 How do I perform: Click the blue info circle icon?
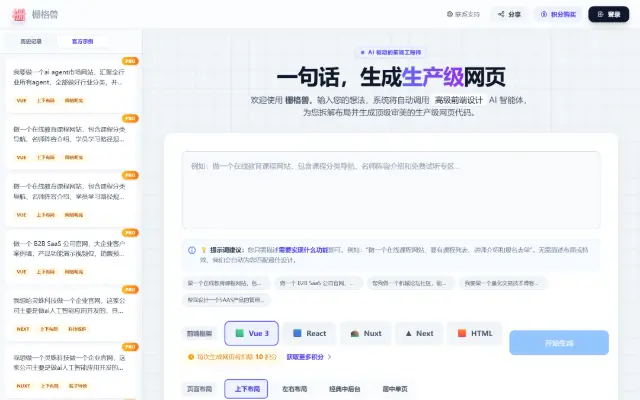[x=192, y=250]
